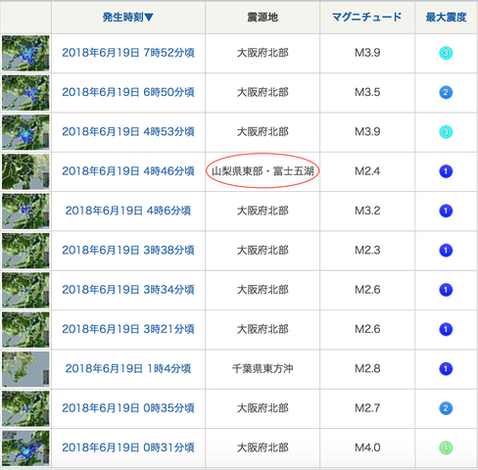Open the 0時35分頃 earthquake entry
478x470 pixels.
128,408
